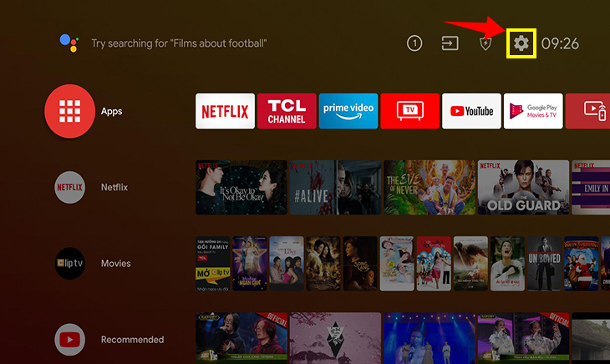Viewport: 610px width, 364px height.
Task: Play the blue stage concert video
Action: [x=430, y=338]
